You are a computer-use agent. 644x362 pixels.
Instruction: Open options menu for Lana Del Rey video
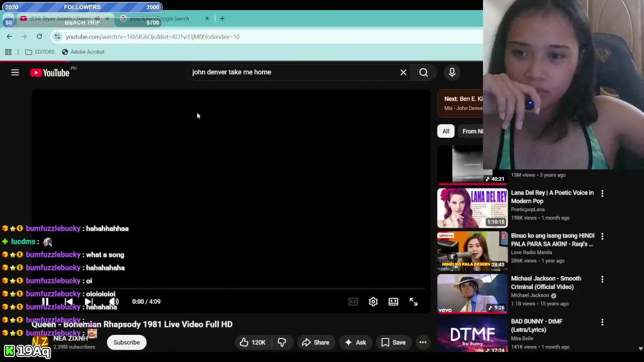point(602,193)
